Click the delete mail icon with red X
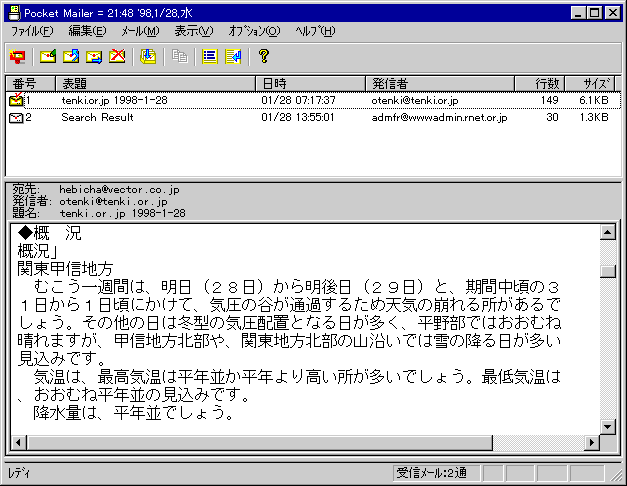 [117, 56]
